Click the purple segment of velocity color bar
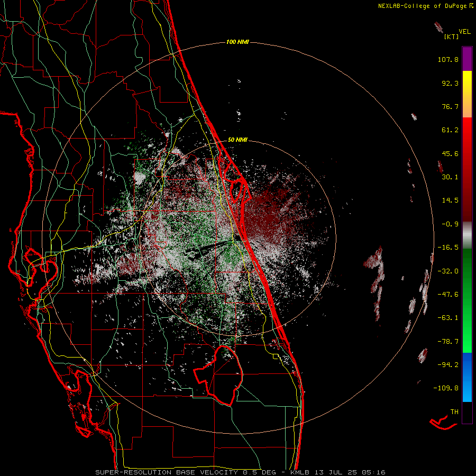Viewport: 476px width, 476px height. click(x=467, y=59)
